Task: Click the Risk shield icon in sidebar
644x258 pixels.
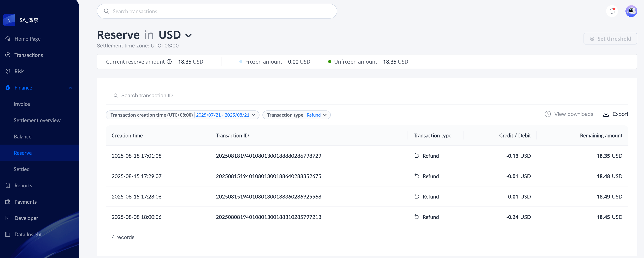Action: tap(8, 71)
